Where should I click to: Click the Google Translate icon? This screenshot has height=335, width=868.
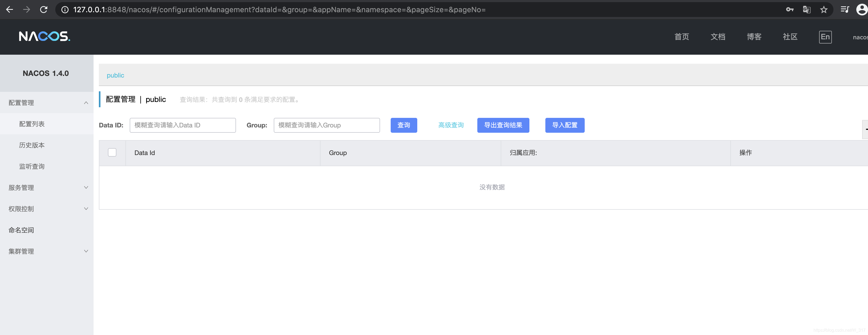click(806, 10)
